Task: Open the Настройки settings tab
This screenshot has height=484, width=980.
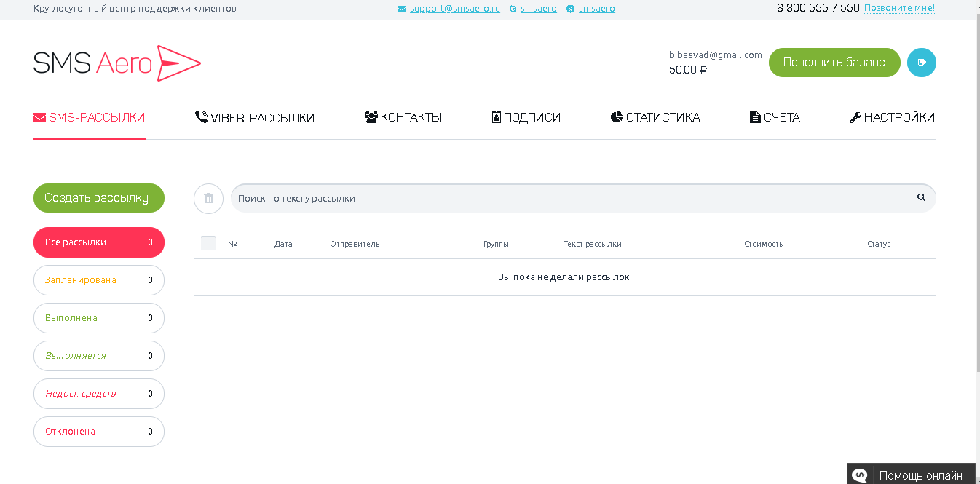Action: point(892,117)
